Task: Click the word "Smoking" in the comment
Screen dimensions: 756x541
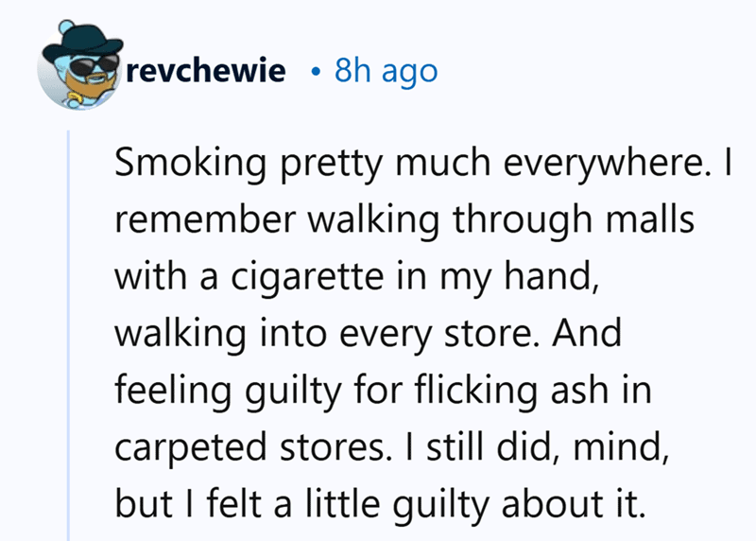Action: 191,163
